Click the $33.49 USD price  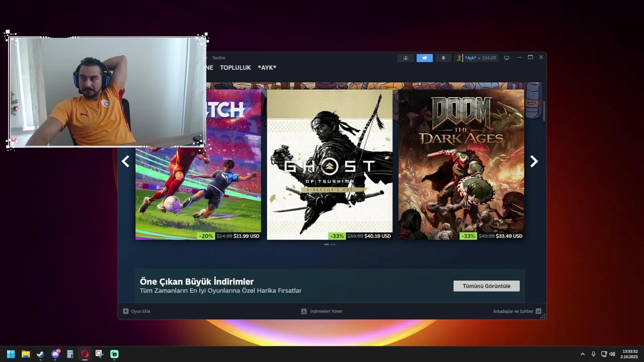point(509,236)
